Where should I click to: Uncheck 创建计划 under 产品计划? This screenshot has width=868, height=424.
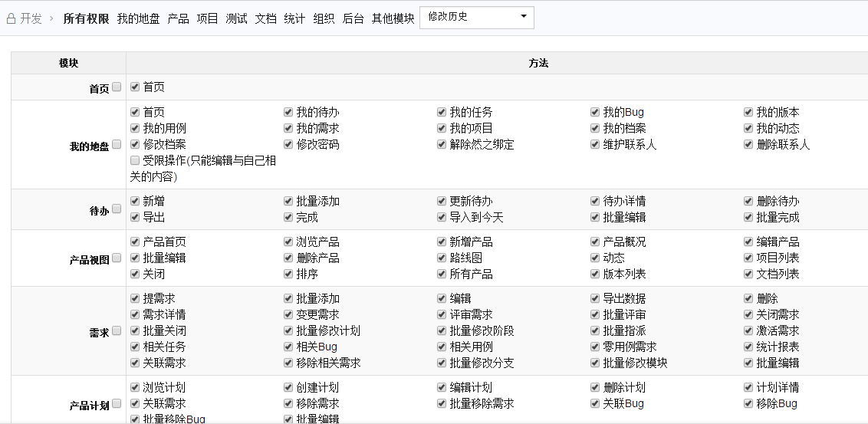point(288,387)
